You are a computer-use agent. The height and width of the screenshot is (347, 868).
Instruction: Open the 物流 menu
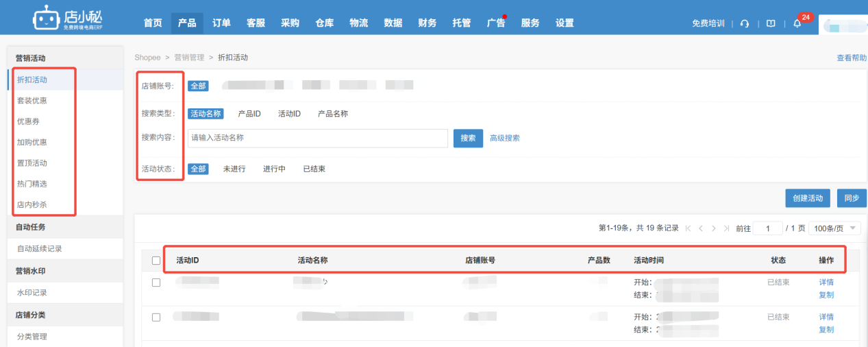pos(358,23)
